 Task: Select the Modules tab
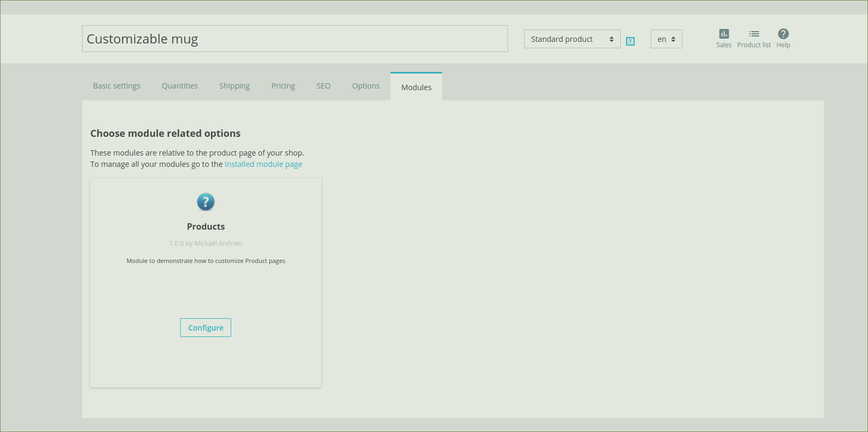pyautogui.click(x=416, y=87)
